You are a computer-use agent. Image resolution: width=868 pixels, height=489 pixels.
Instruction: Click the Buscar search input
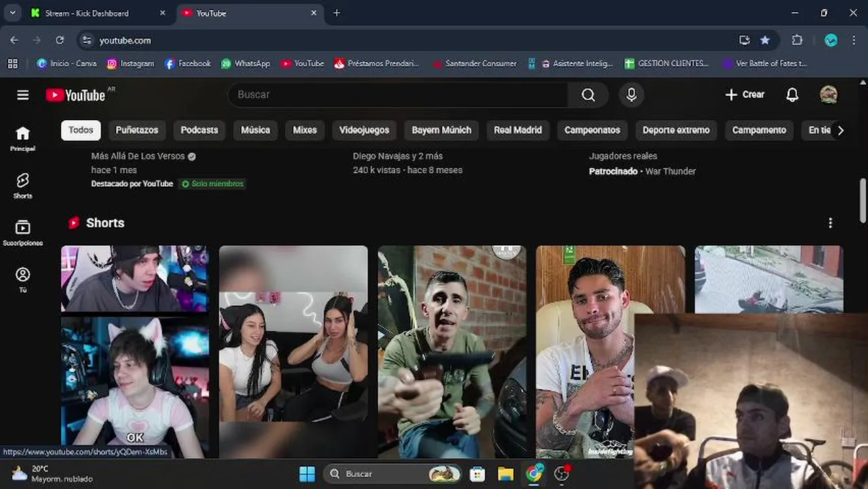[x=398, y=95]
